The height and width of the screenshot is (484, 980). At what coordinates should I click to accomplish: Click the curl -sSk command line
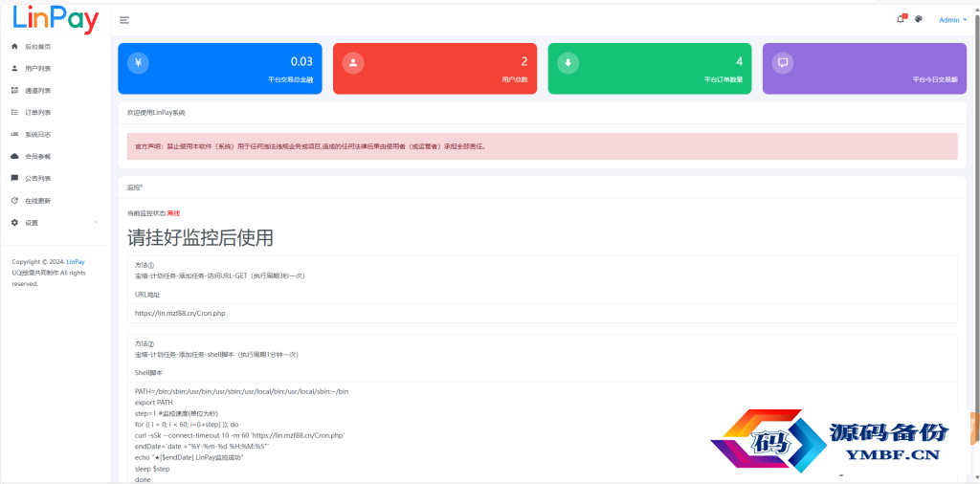point(240,435)
